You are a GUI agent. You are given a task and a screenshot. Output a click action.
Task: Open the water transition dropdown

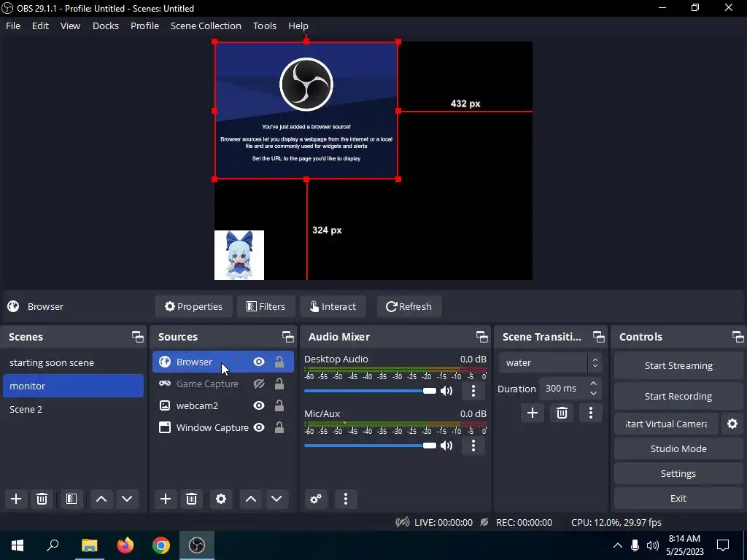(x=550, y=363)
